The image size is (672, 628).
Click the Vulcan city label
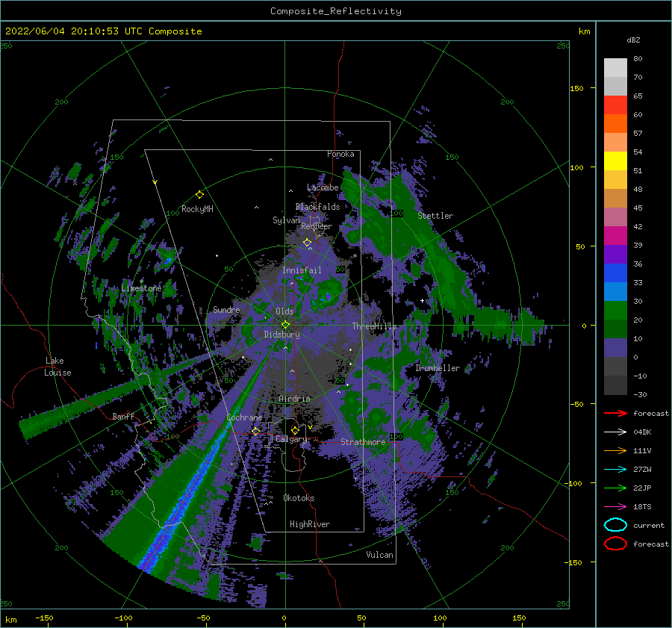point(380,555)
